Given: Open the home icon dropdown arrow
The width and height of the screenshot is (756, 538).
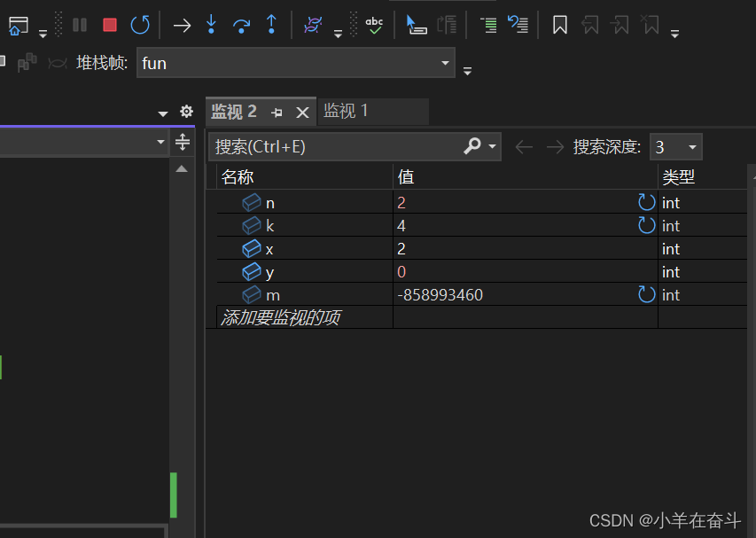Looking at the screenshot, I should click(x=43, y=34).
